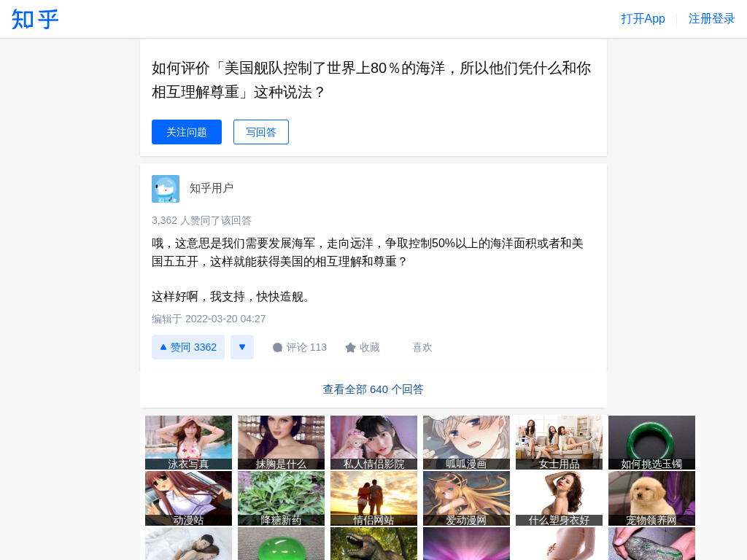Image resolution: width=747 pixels, height=560 pixels.
Task: Click the purple light rays thumbnail
Action: pos(466,544)
